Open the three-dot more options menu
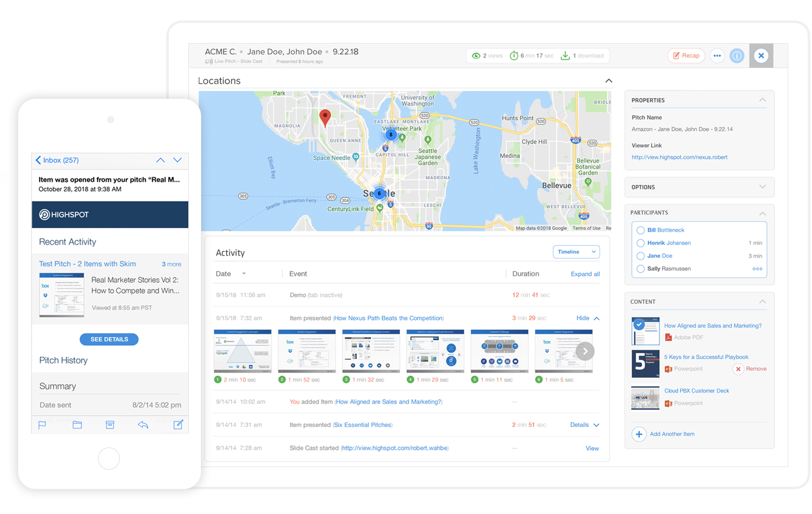The width and height of the screenshot is (812, 514). 717,55
